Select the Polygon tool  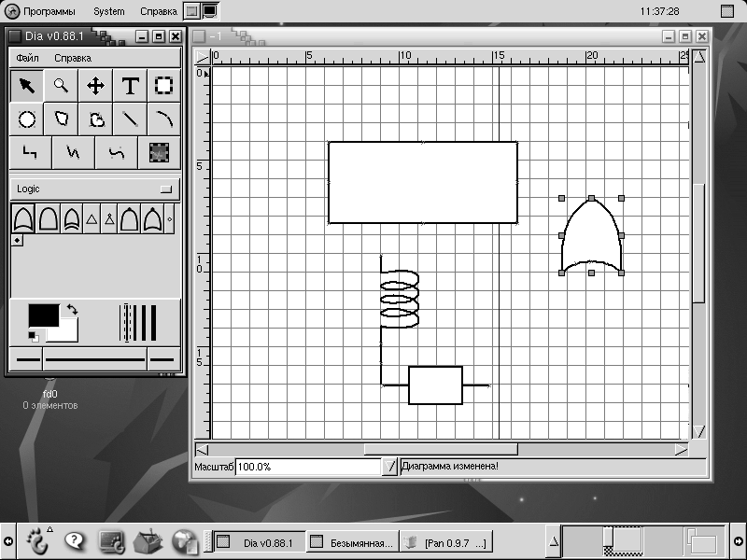click(61, 119)
